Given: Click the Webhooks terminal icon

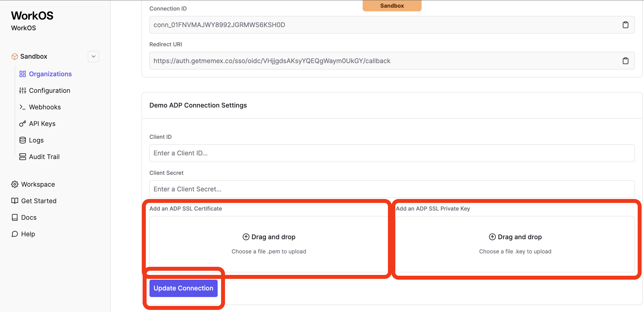Looking at the screenshot, I should click(22, 107).
